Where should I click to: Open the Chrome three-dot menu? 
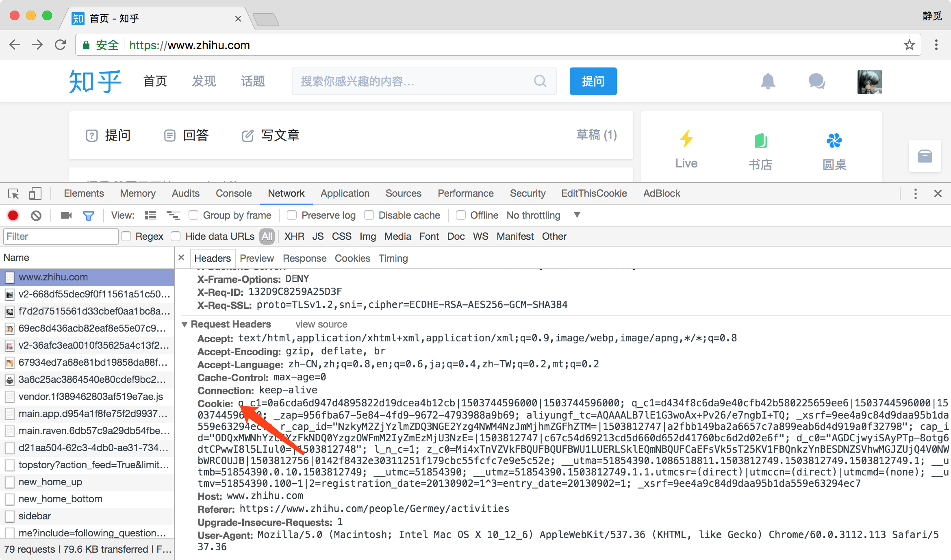[x=936, y=45]
